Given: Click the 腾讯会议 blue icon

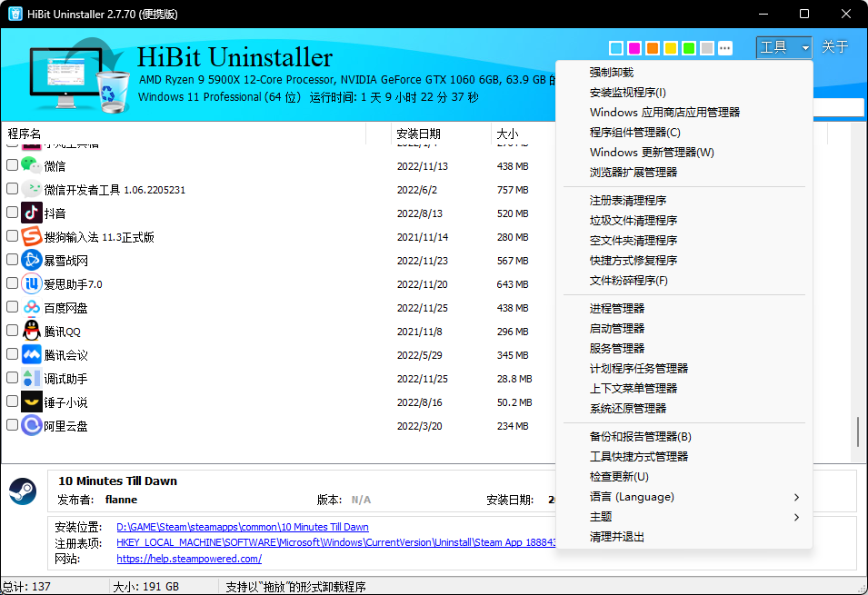Looking at the screenshot, I should coord(31,355).
